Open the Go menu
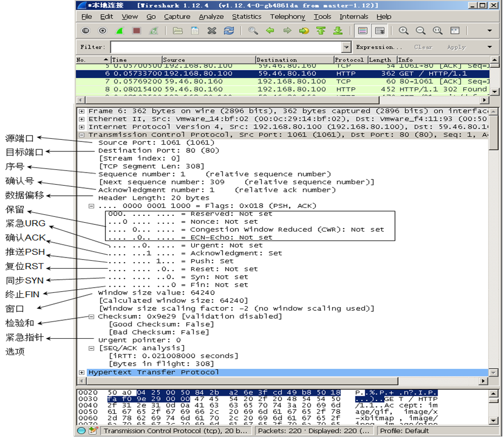Image resolution: width=504 pixels, height=438 pixels. (x=151, y=16)
